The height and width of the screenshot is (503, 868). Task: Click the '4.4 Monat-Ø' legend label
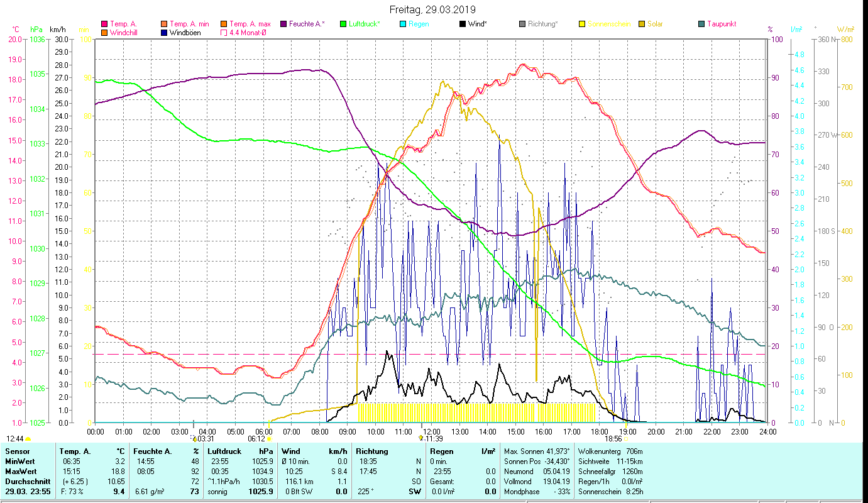point(247,33)
